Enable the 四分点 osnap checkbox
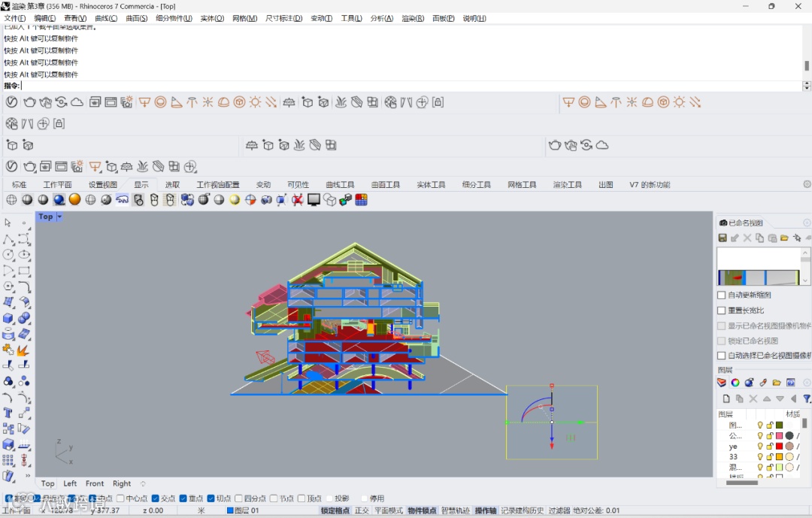Screen dimensions: 812x518 tap(239, 498)
